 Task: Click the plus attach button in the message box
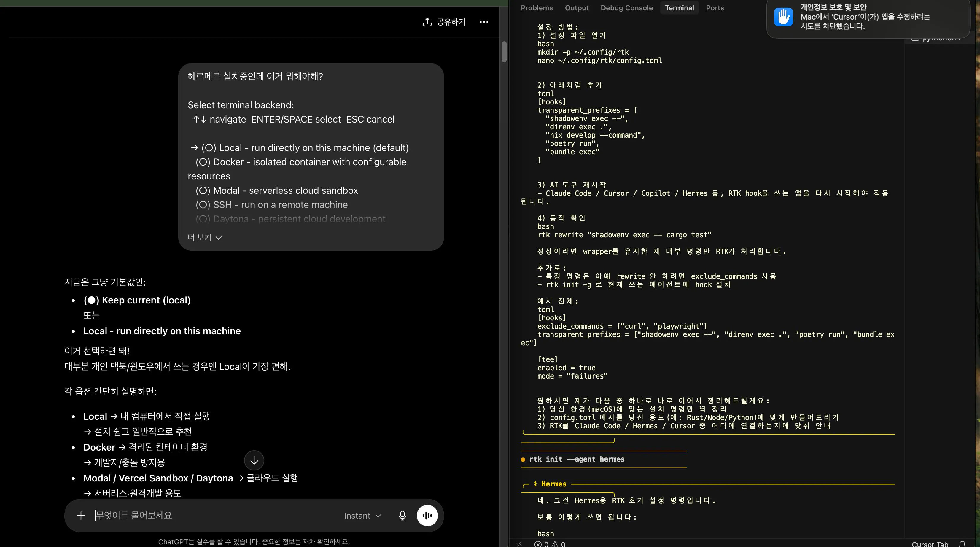click(x=81, y=516)
